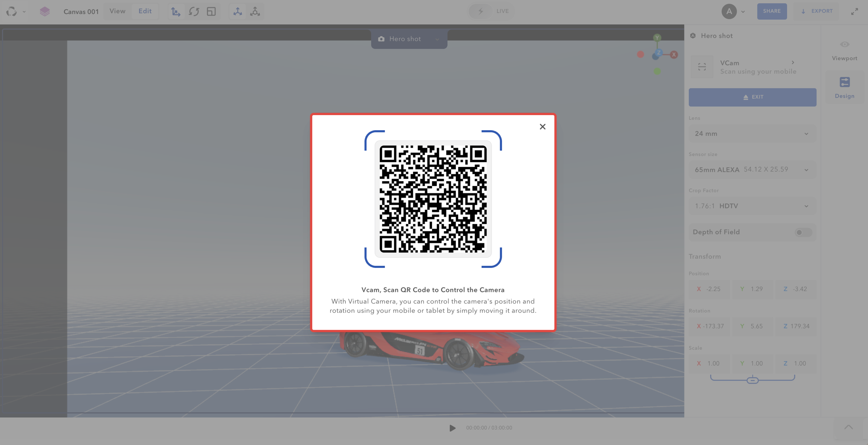Open the purple layers icon
868x445 pixels.
(45, 12)
